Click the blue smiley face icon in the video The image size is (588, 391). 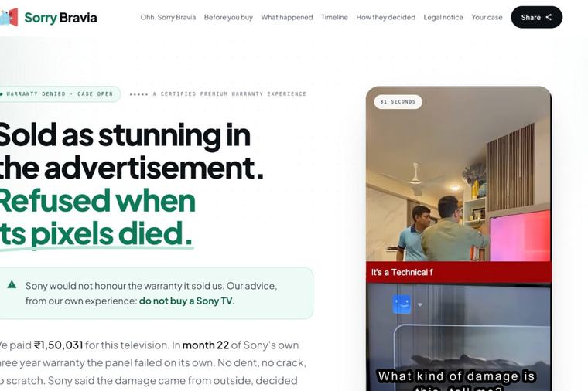[x=402, y=304]
